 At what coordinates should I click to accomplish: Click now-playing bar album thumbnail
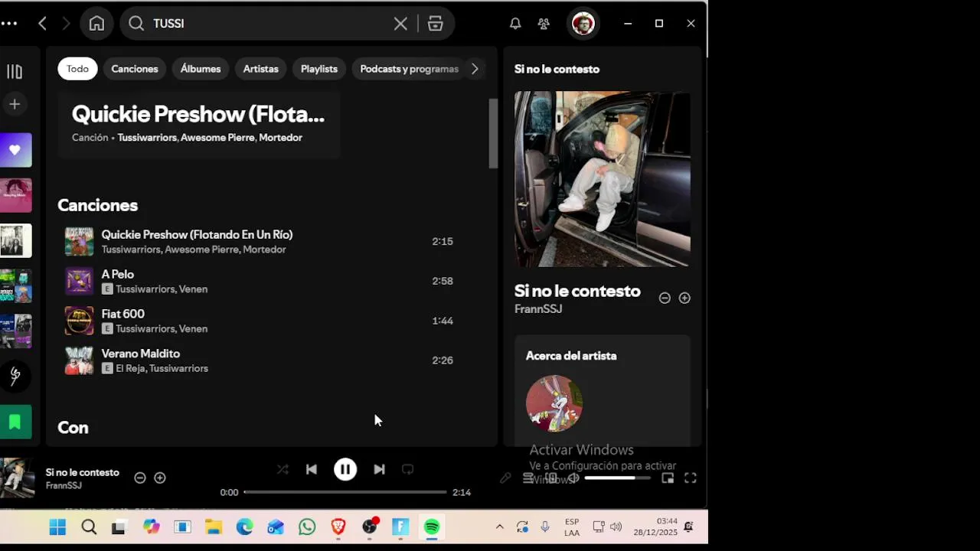click(x=17, y=478)
